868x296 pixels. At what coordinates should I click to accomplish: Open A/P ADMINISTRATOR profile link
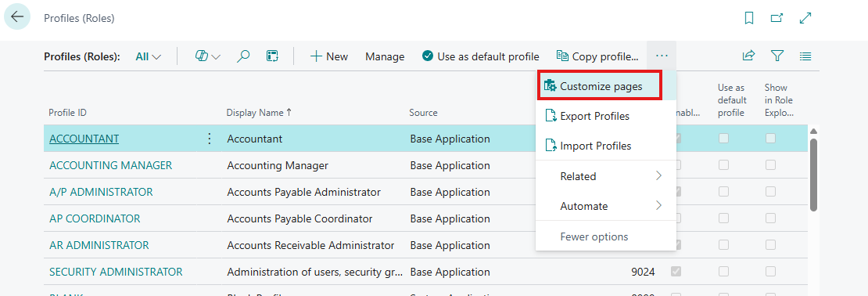point(102,192)
